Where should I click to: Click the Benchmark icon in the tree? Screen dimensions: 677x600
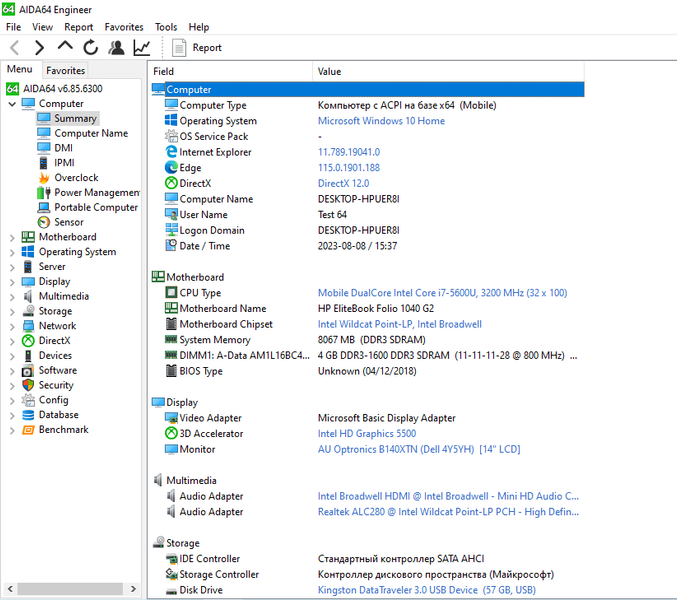[28, 429]
